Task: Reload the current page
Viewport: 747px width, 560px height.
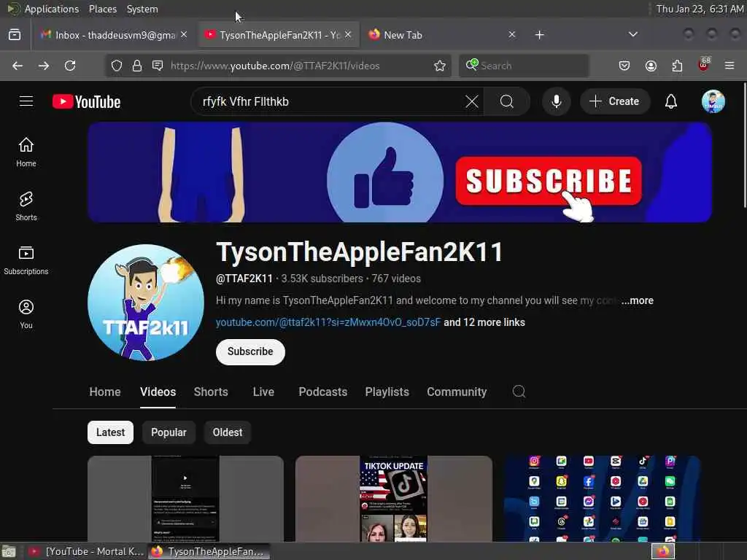Action: click(70, 66)
